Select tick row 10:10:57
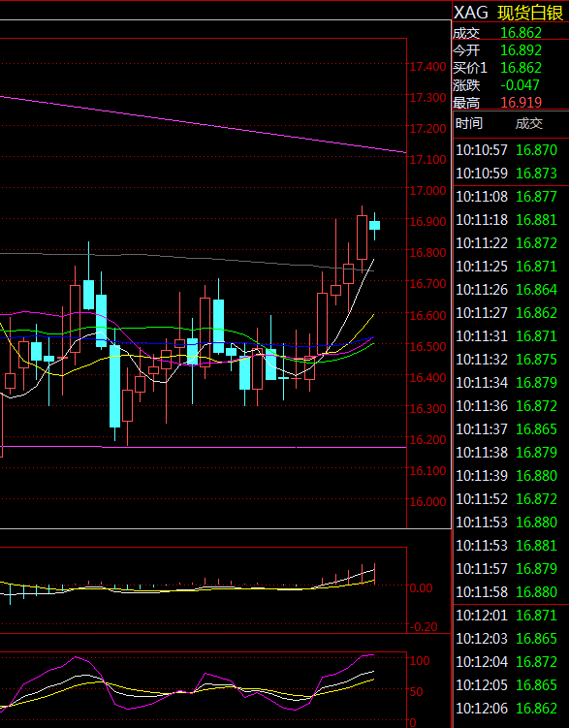Image resolution: width=569 pixels, height=728 pixels. click(x=511, y=150)
